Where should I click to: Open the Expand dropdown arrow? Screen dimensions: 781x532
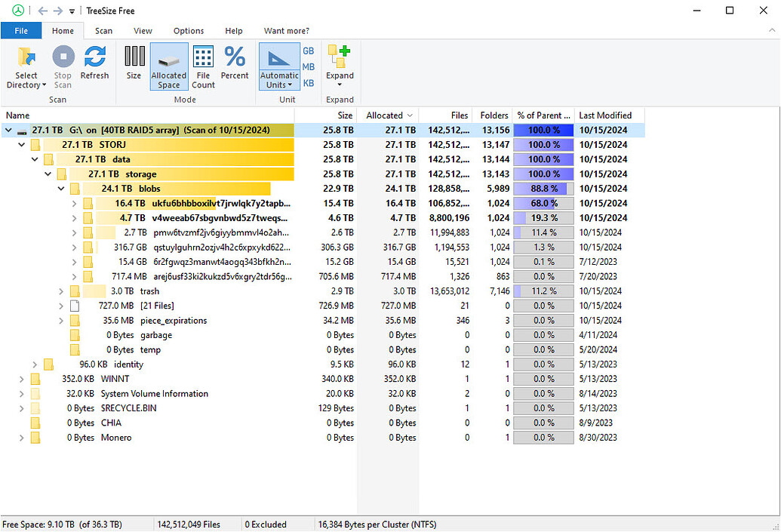coord(340,85)
